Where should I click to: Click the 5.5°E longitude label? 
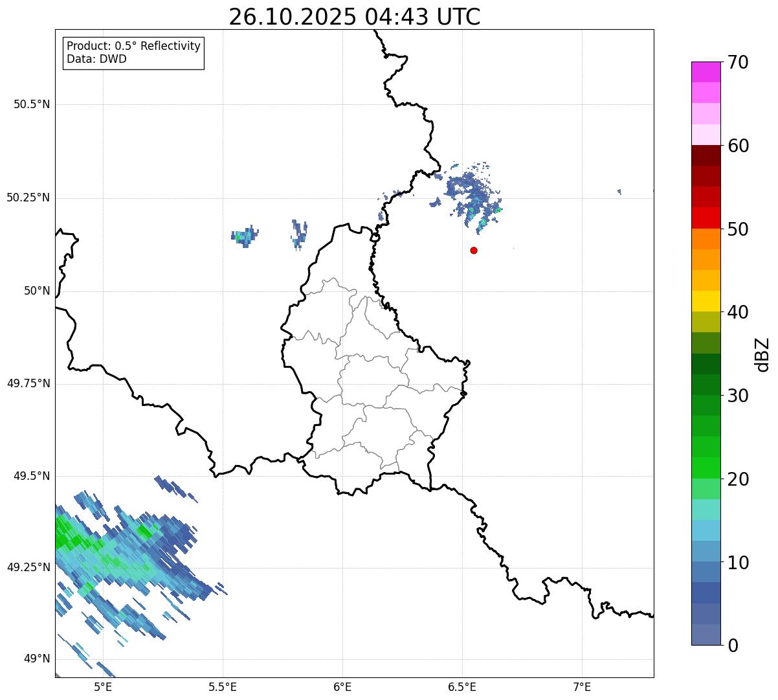pos(223,686)
